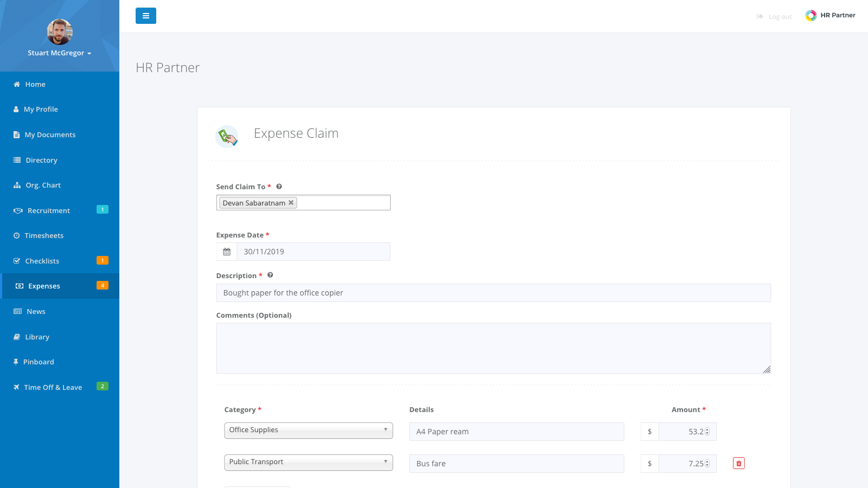
Task: Click help icon next to Send Claim To
Action: (279, 187)
